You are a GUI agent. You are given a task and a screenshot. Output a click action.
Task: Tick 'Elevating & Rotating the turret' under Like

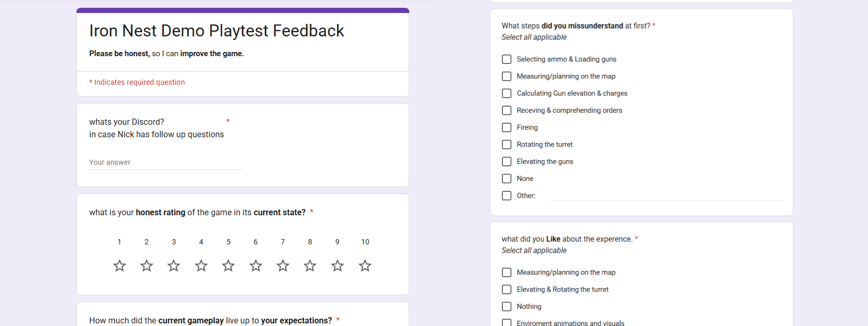[x=507, y=289]
